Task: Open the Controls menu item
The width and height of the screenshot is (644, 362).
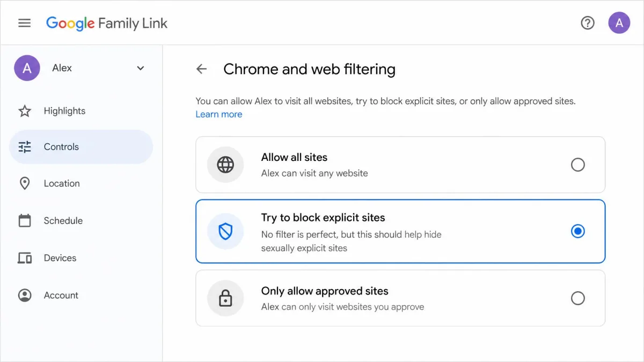Action: pos(81,147)
